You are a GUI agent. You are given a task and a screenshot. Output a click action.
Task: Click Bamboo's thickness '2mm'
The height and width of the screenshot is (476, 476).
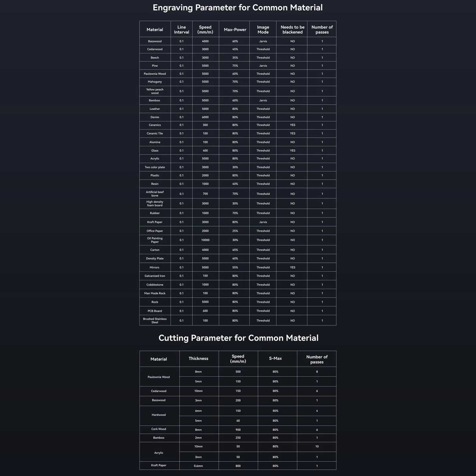[x=198, y=438]
